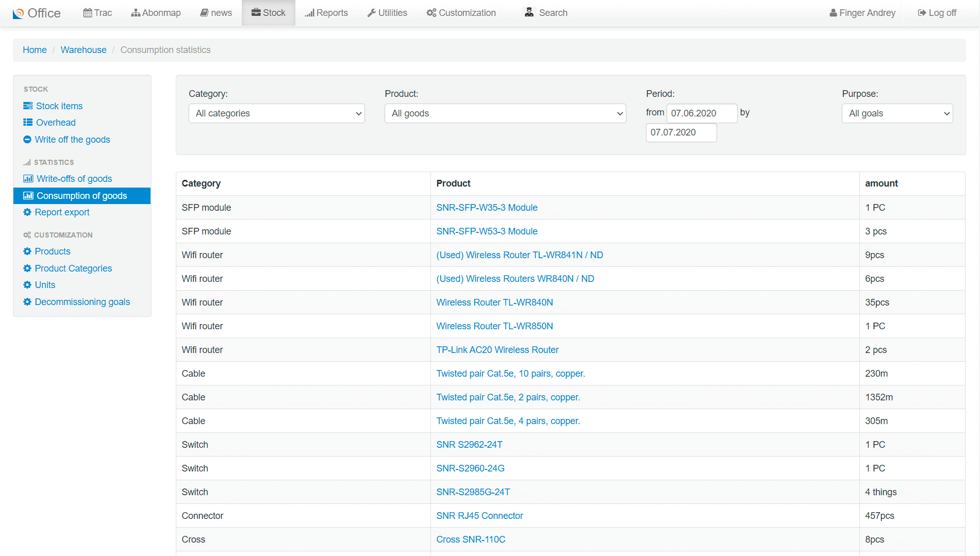Click the Customization gears icon
This screenshot has height=556, width=980.
coord(431,13)
